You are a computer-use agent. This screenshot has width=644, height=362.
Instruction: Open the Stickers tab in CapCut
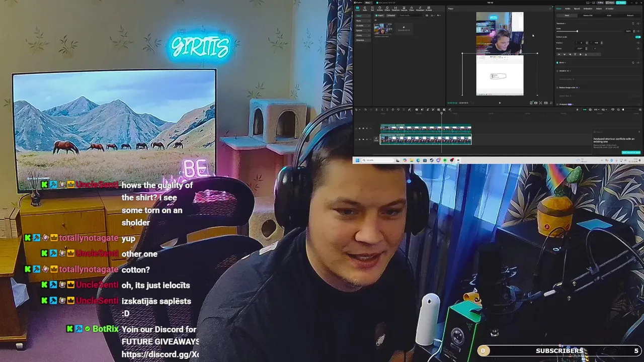click(x=380, y=9)
